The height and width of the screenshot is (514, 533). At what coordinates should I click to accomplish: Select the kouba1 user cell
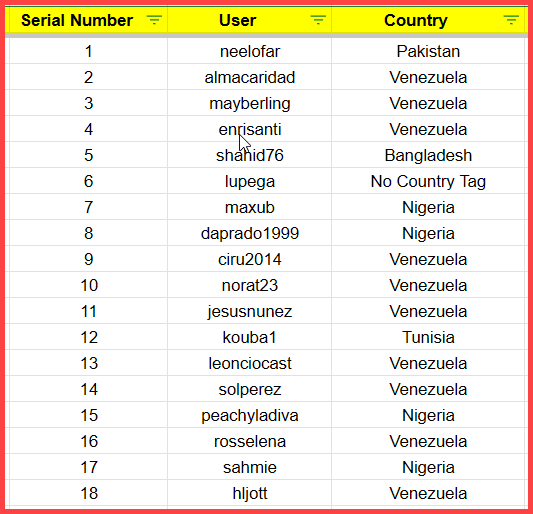point(250,337)
